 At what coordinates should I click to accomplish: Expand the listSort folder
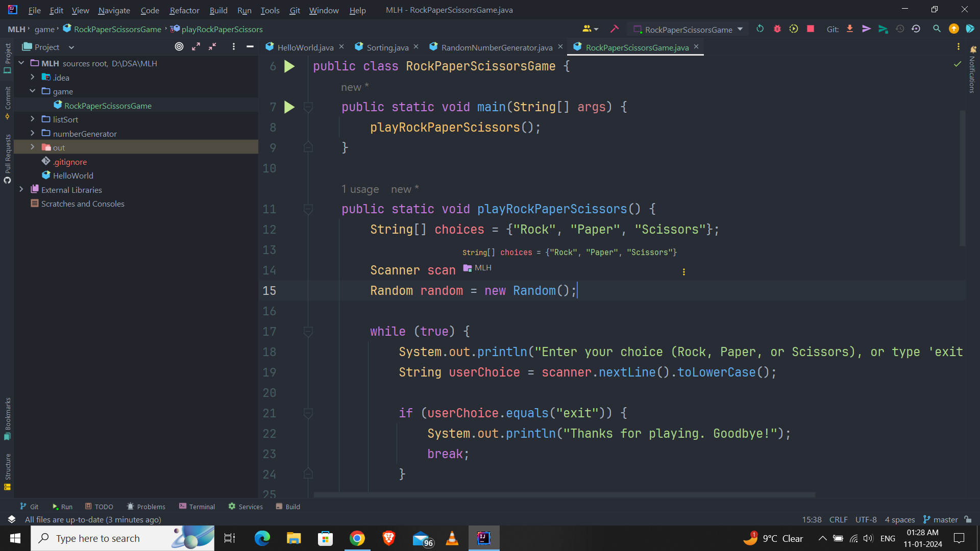[x=33, y=119]
